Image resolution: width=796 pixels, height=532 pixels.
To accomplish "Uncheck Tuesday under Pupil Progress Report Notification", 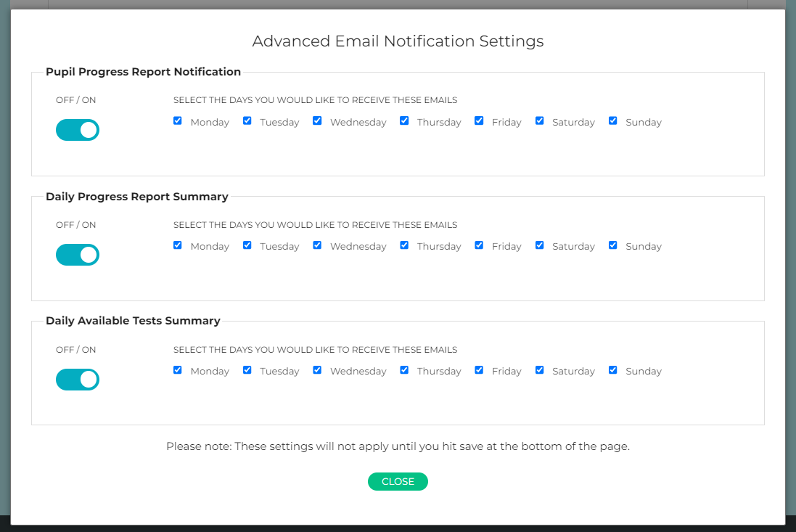I will tap(247, 120).
